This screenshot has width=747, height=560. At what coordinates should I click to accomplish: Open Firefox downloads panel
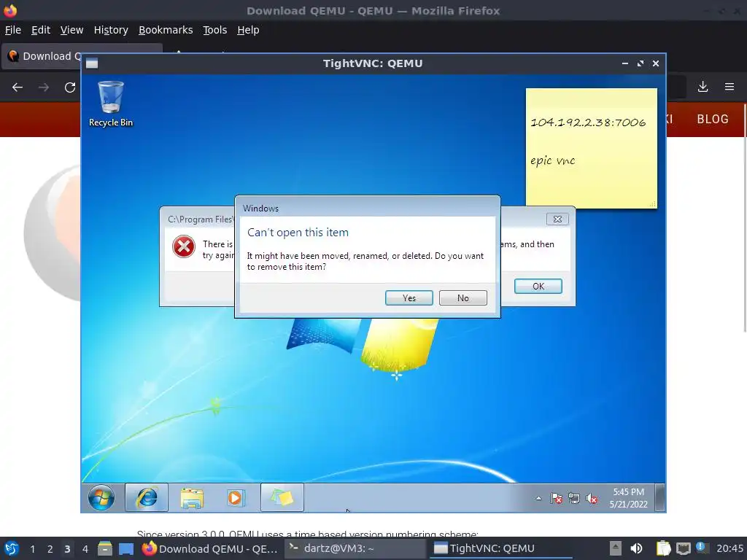coord(703,87)
